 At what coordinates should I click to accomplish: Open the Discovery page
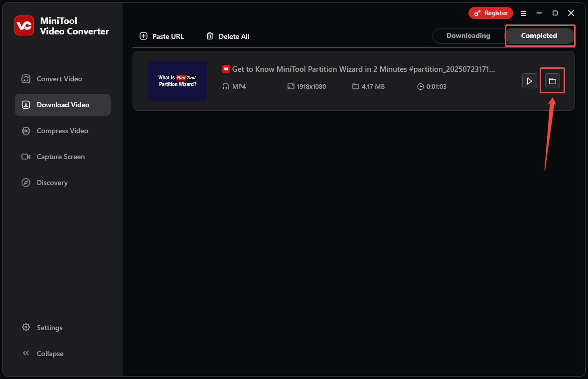[x=45, y=183]
